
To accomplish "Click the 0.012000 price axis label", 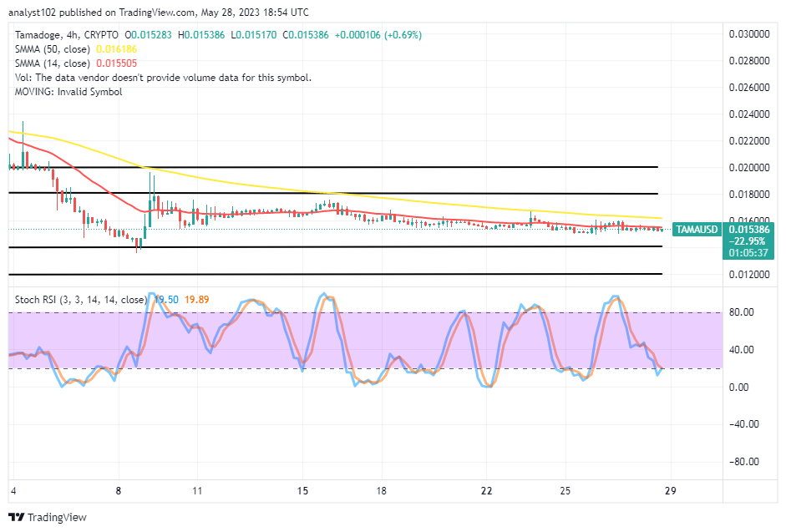I will (x=749, y=275).
